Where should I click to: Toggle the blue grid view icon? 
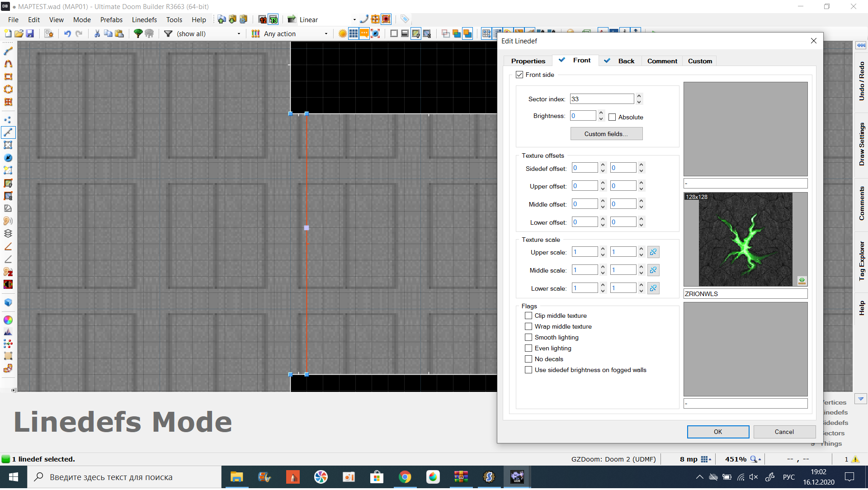(x=354, y=34)
